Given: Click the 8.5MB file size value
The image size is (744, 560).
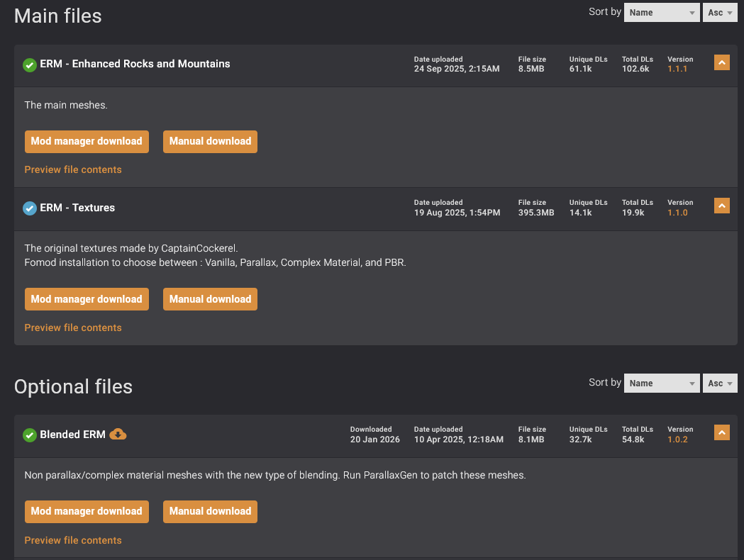Looking at the screenshot, I should pyautogui.click(x=531, y=69).
